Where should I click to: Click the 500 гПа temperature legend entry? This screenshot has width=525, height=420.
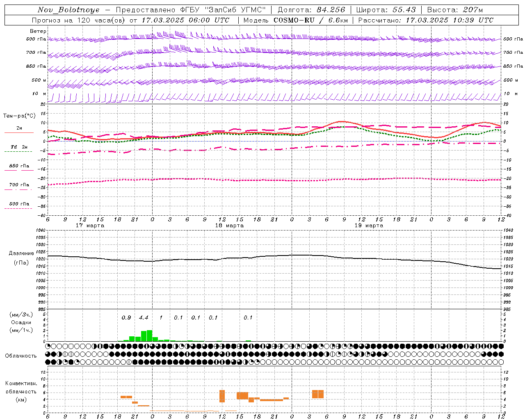click(x=19, y=204)
